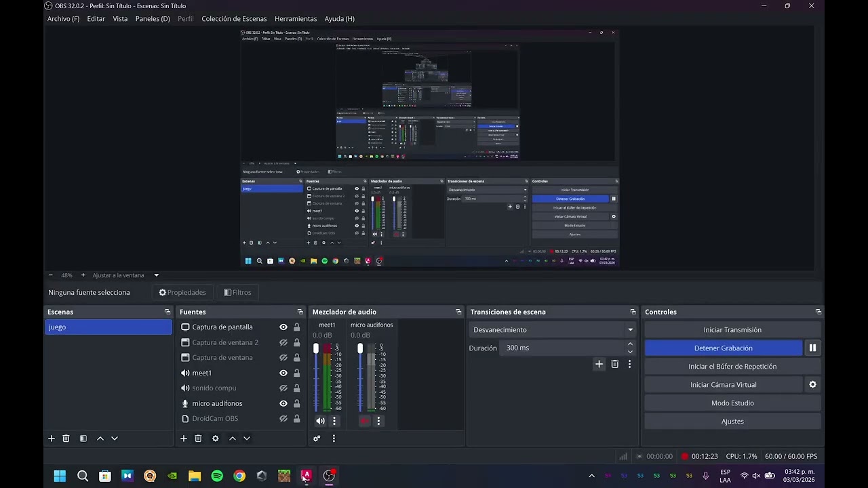868x488 pixels.
Task: Move scene down with Escenas down arrow
Action: [x=114, y=439]
